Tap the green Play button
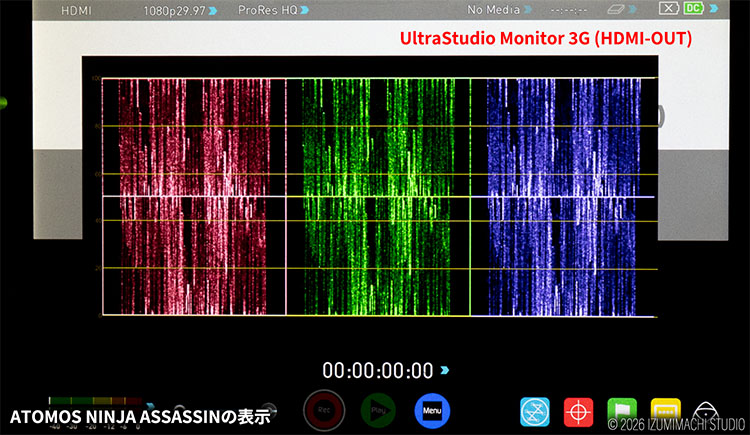Image resolution: width=750 pixels, height=435 pixels. pyautogui.click(x=378, y=411)
